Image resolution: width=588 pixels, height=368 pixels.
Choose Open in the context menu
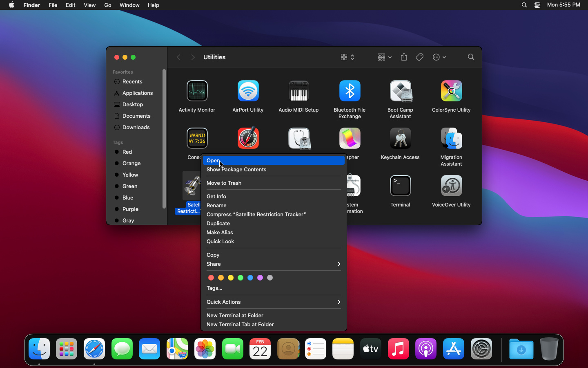point(214,161)
